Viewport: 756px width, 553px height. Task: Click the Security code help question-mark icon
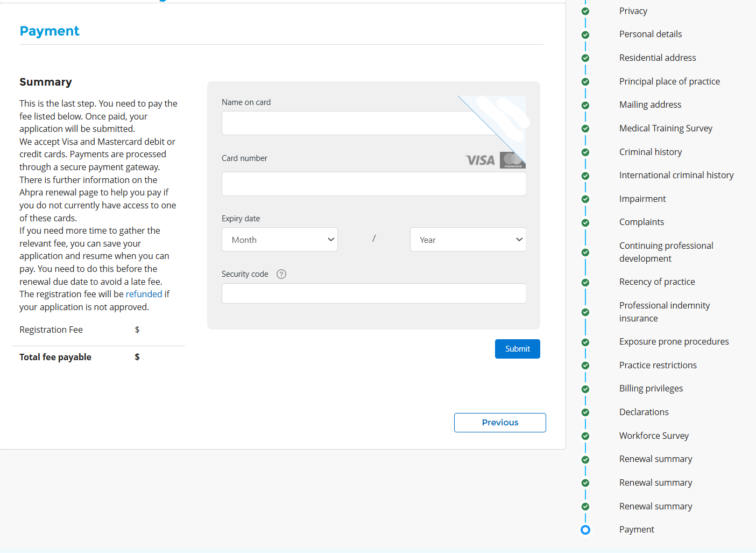pyautogui.click(x=281, y=274)
